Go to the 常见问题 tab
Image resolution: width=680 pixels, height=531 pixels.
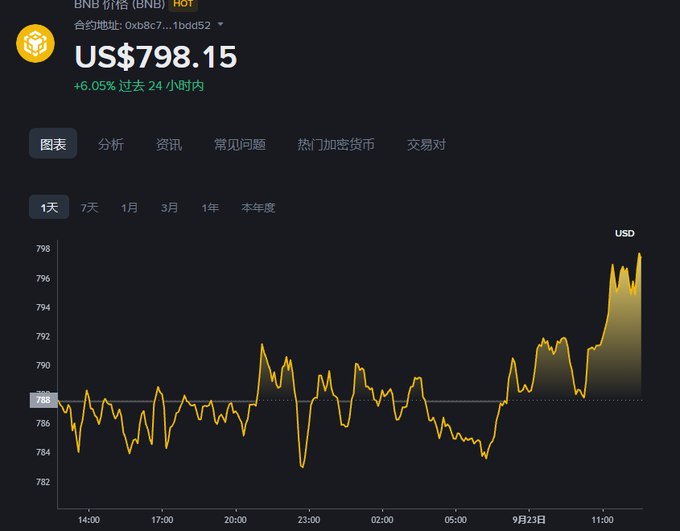coord(240,144)
